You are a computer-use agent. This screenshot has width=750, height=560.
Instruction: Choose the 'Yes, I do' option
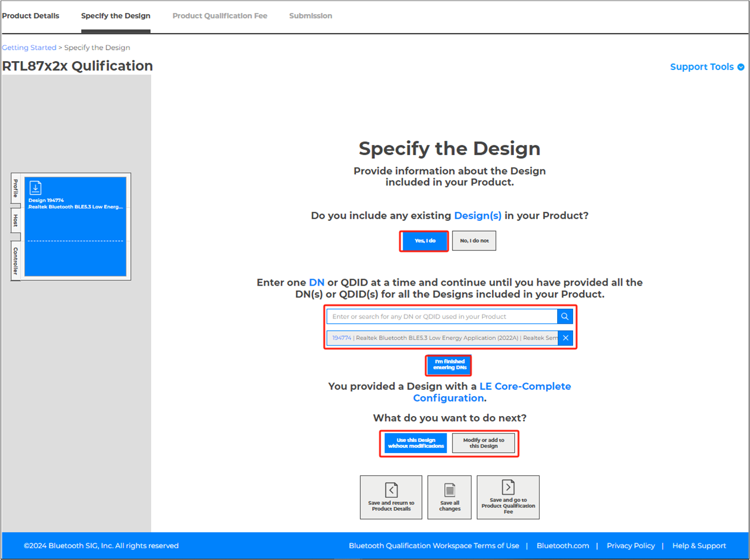pyautogui.click(x=424, y=241)
